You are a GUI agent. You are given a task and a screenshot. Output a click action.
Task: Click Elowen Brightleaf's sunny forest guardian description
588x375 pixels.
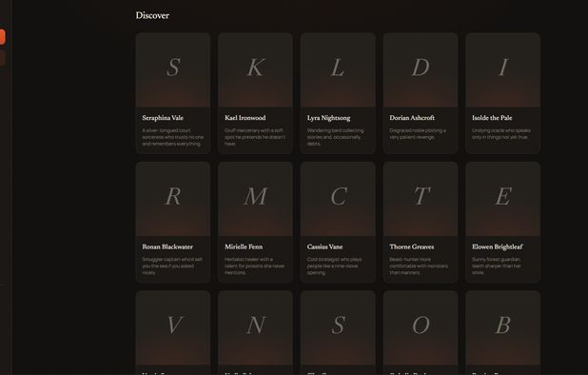pos(497,266)
